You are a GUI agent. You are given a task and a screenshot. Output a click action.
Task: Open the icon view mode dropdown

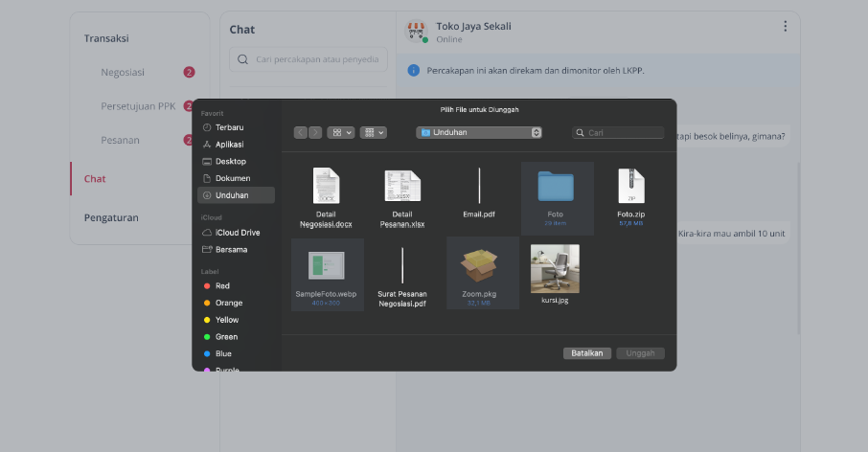(x=341, y=133)
